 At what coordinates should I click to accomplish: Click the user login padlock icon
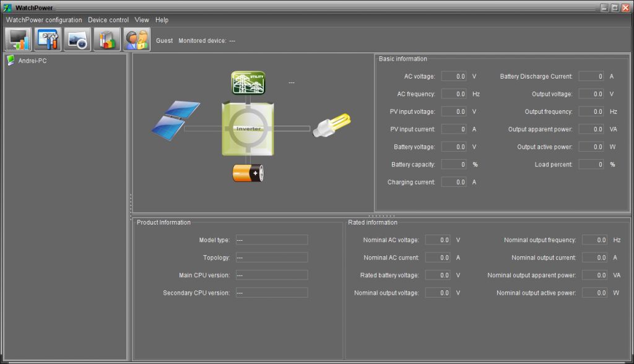(x=137, y=40)
